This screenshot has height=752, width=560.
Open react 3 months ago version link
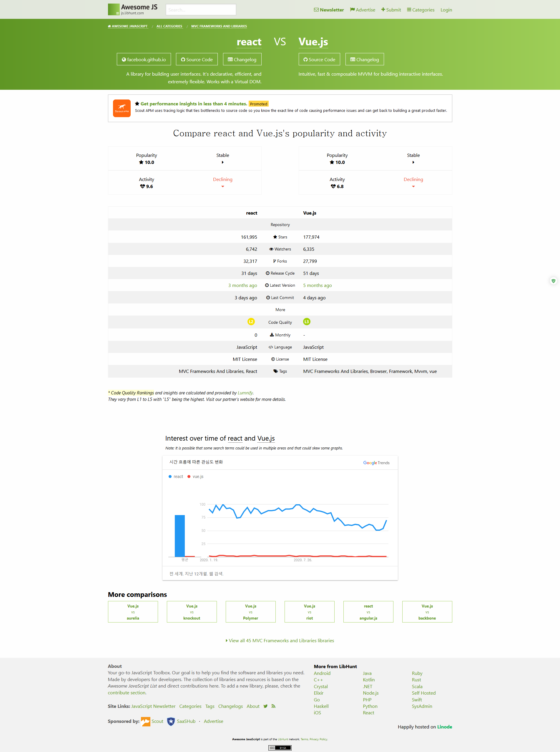coord(243,285)
